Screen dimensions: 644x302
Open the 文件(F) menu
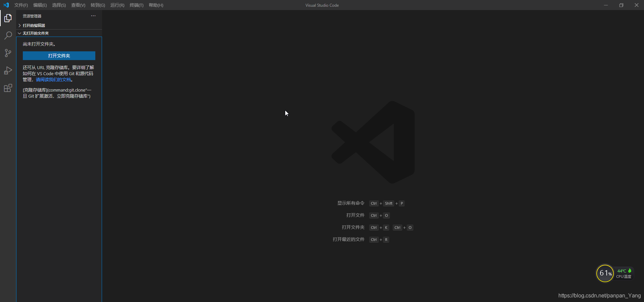(21, 5)
